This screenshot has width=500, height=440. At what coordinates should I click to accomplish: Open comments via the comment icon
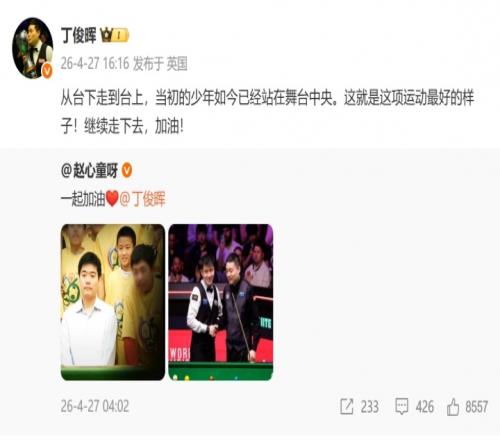[402, 406]
